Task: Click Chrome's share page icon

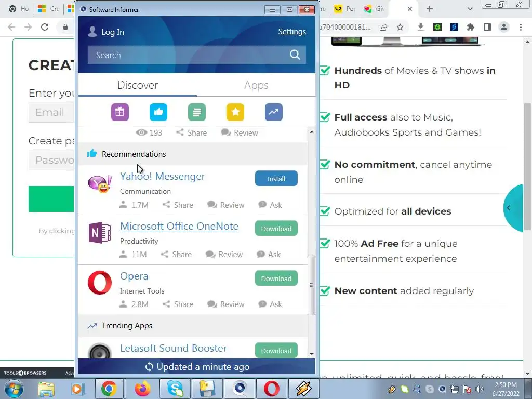Action: click(x=383, y=27)
